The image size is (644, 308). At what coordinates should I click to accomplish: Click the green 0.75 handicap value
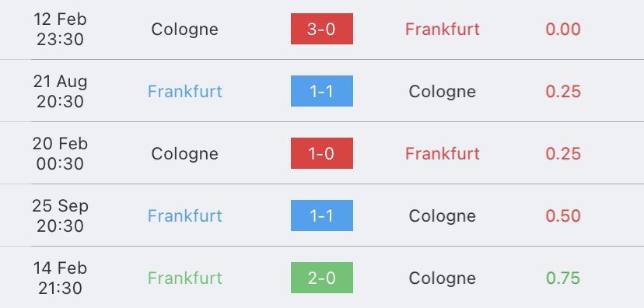point(563,278)
